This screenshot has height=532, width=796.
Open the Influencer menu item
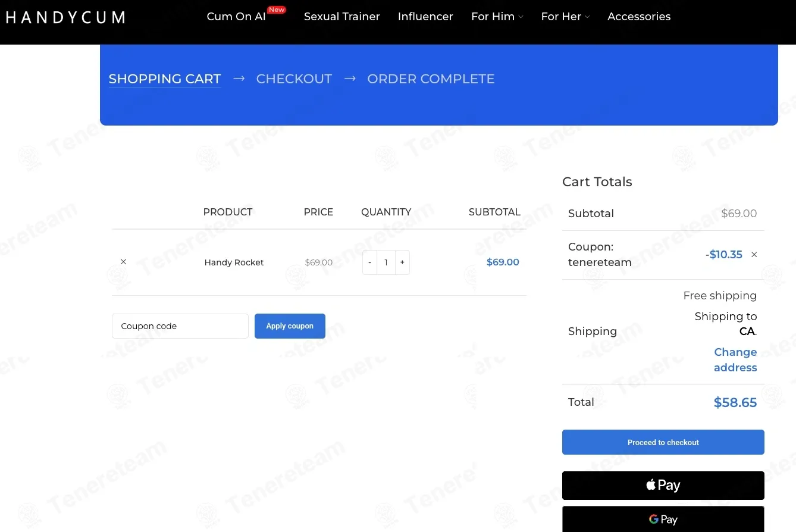(425, 17)
